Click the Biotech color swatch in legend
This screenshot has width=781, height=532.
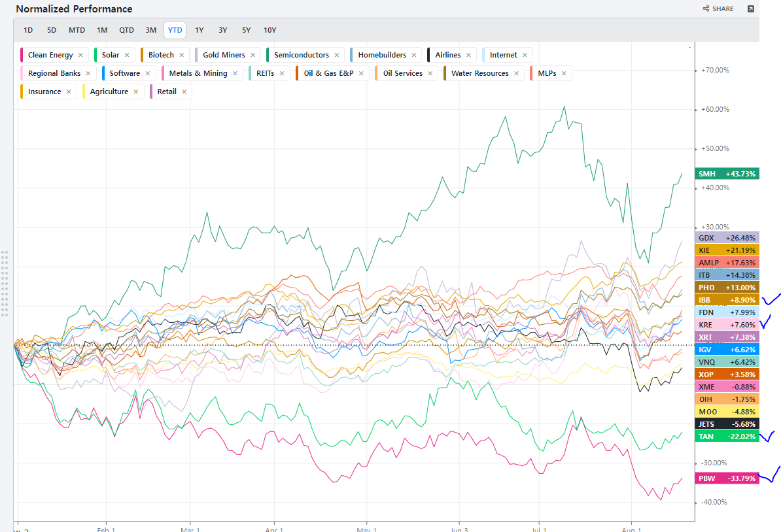click(143, 56)
